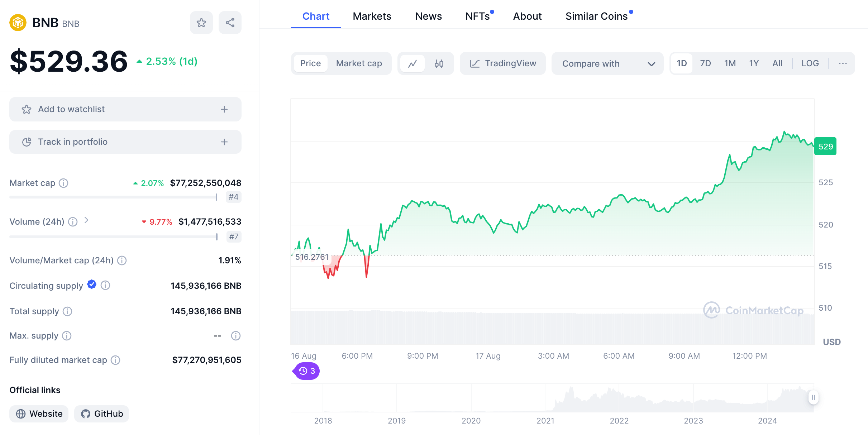Show Volume (24h) info icon

(73, 222)
